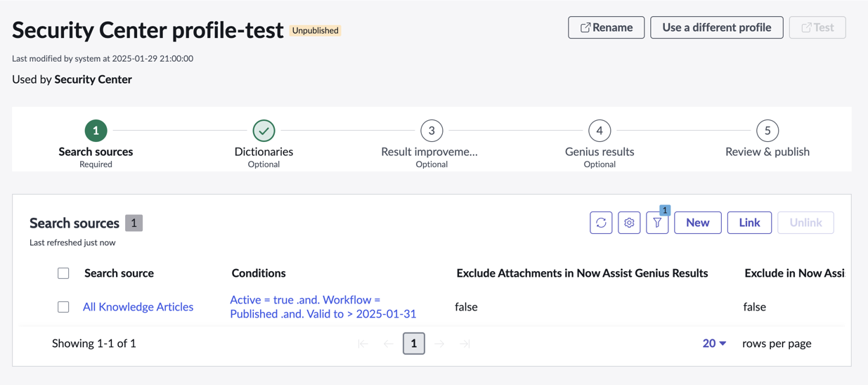
Task: Go to previous page arrow
Action: pyautogui.click(x=389, y=344)
